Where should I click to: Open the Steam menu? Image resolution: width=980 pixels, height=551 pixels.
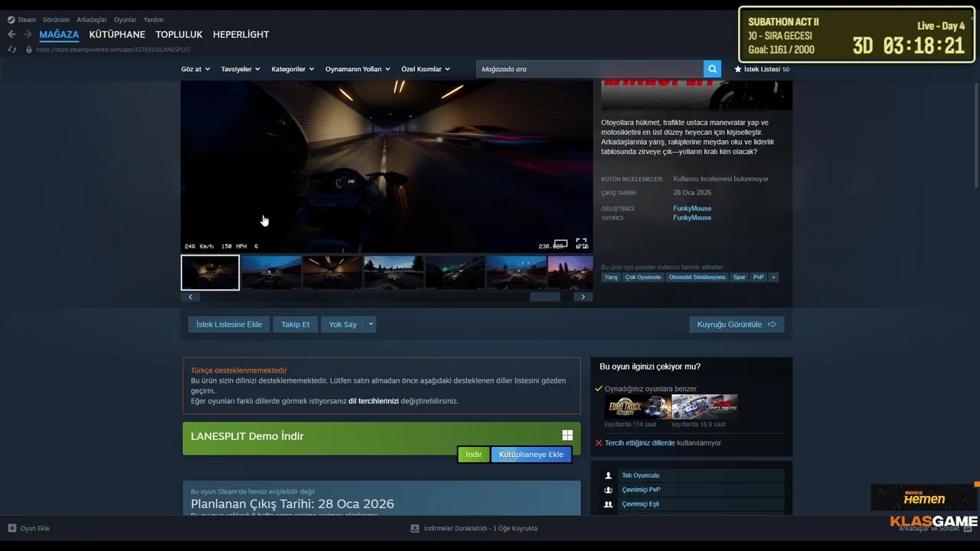pyautogui.click(x=27, y=20)
